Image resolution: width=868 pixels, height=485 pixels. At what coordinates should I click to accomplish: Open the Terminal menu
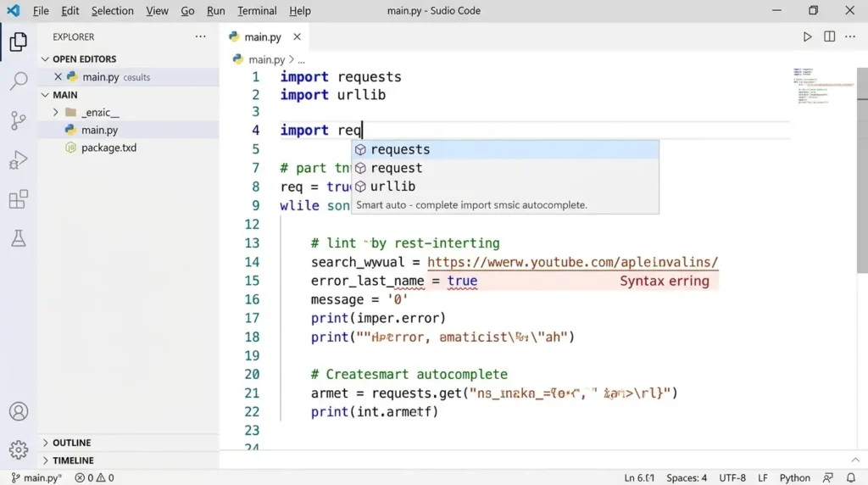pos(257,10)
